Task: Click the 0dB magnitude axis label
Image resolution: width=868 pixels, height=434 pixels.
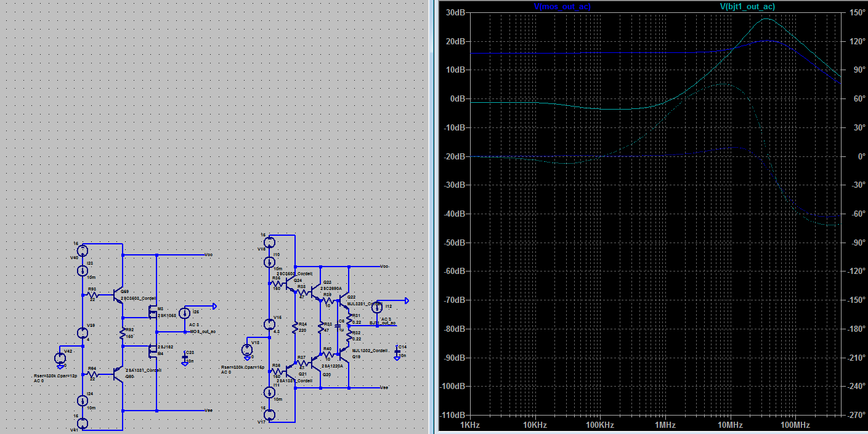Action: point(456,98)
